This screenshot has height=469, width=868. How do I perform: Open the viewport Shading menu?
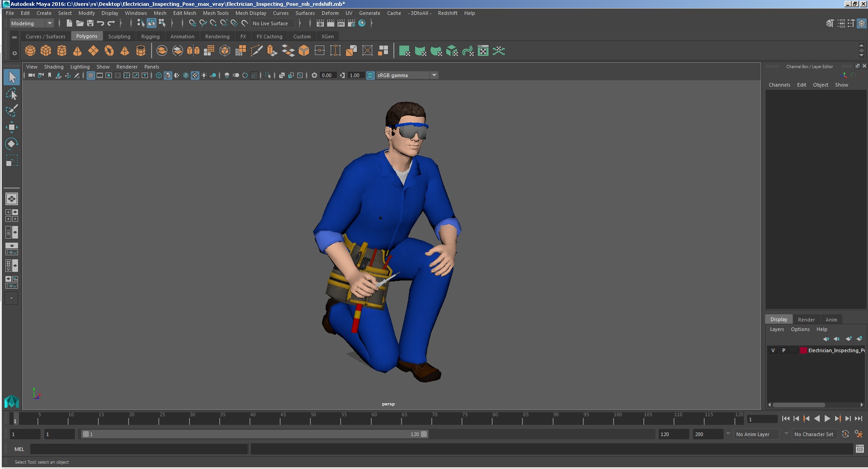tap(54, 67)
